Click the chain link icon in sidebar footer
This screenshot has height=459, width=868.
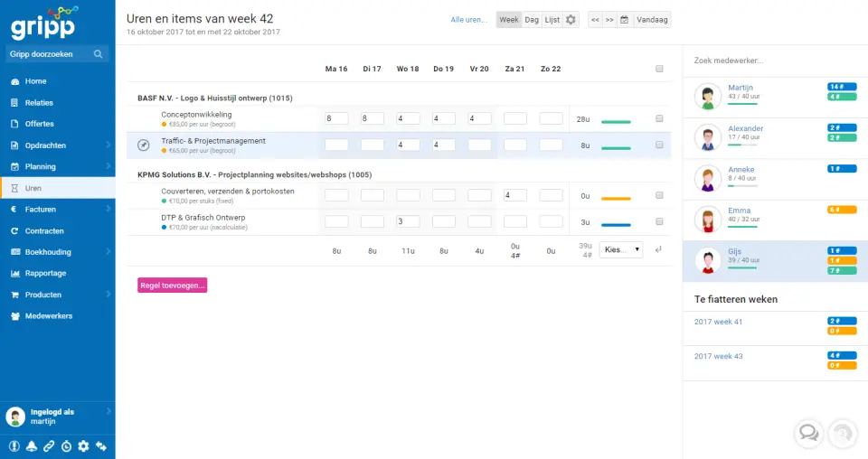coord(49,445)
